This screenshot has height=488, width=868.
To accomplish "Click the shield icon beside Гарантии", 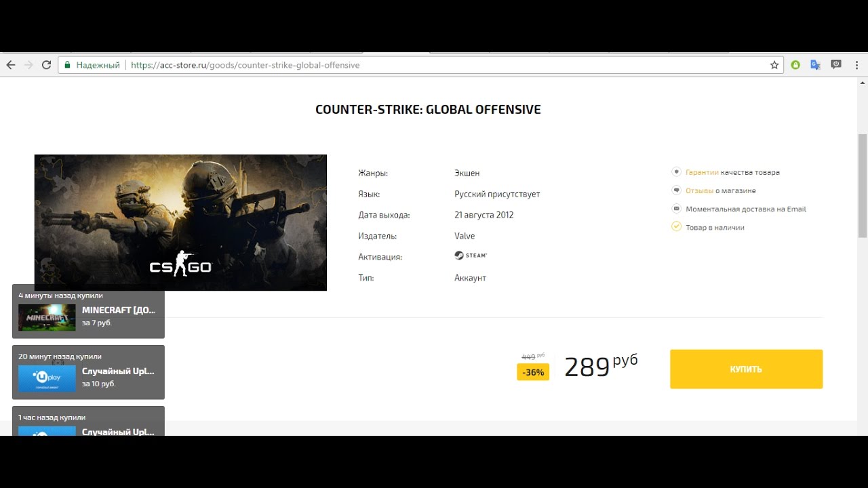I will [676, 172].
